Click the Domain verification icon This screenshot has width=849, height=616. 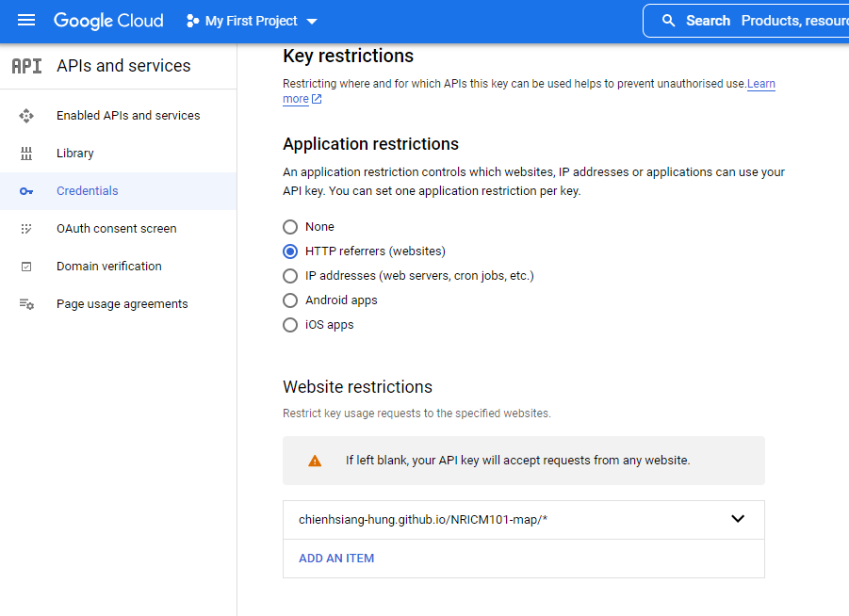(x=26, y=267)
